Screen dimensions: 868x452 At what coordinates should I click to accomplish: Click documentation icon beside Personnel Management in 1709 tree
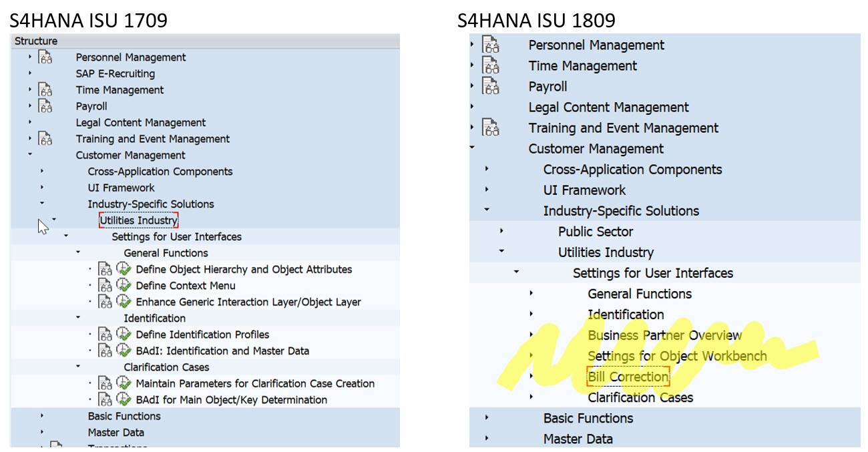click(x=45, y=57)
